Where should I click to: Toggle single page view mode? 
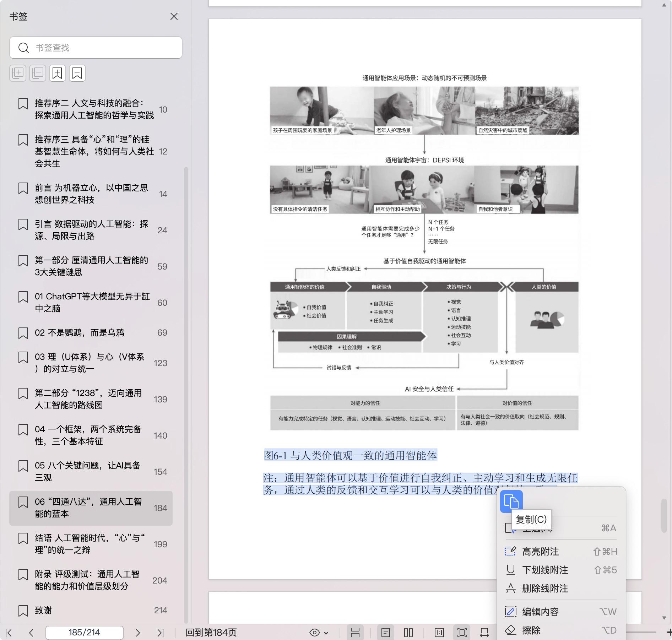tap(385, 633)
